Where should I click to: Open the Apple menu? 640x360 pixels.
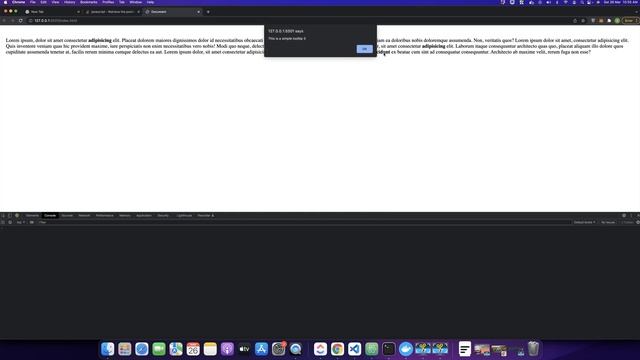point(5,2)
